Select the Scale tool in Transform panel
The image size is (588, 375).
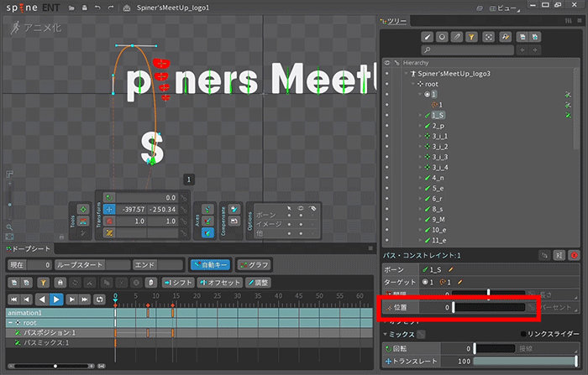(109, 221)
